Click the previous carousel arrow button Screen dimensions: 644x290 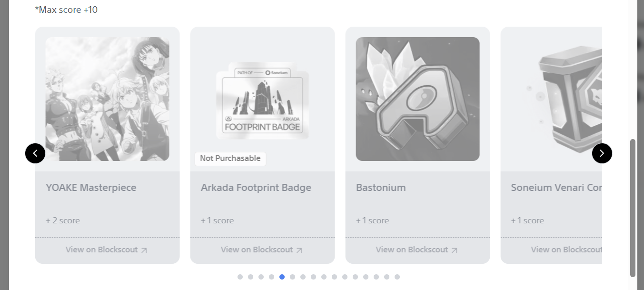point(35,153)
